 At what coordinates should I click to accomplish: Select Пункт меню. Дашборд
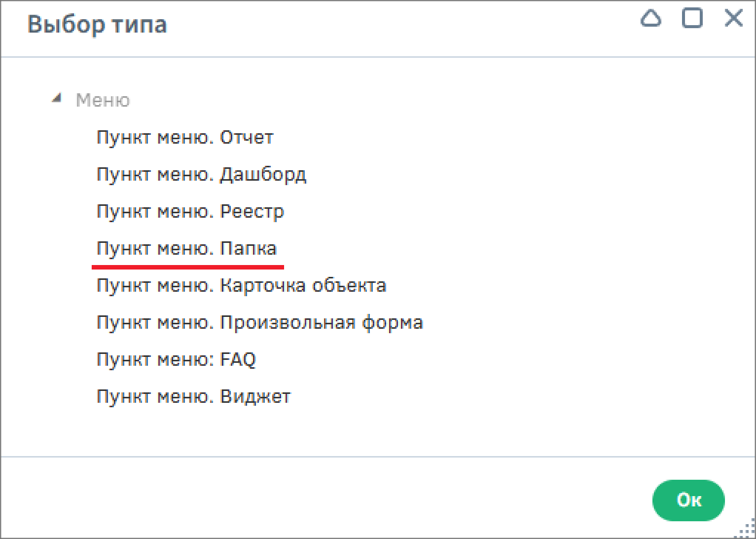[201, 175]
